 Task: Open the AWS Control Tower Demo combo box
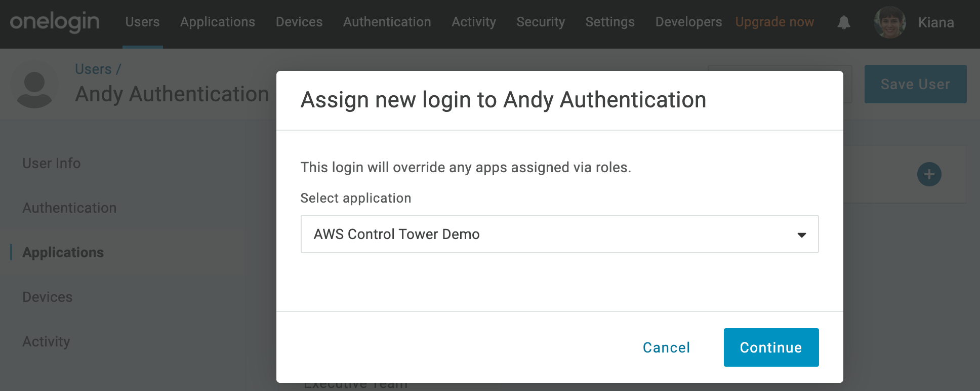pos(559,234)
